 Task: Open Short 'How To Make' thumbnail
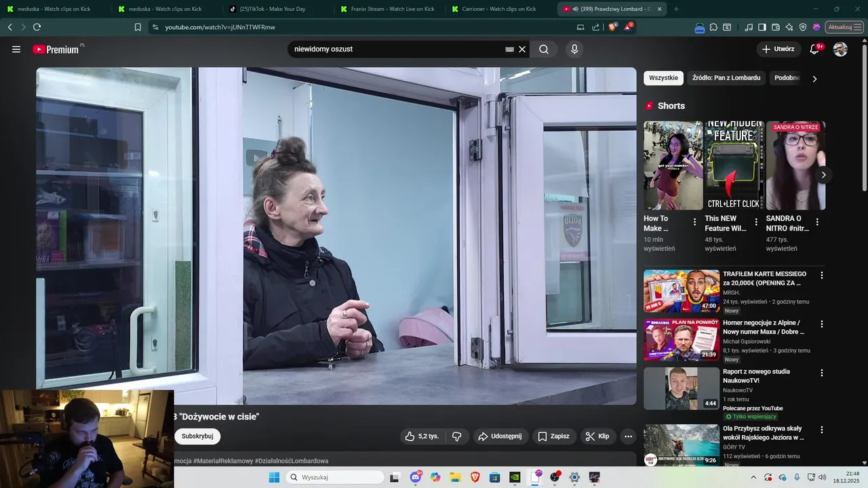pos(673,165)
